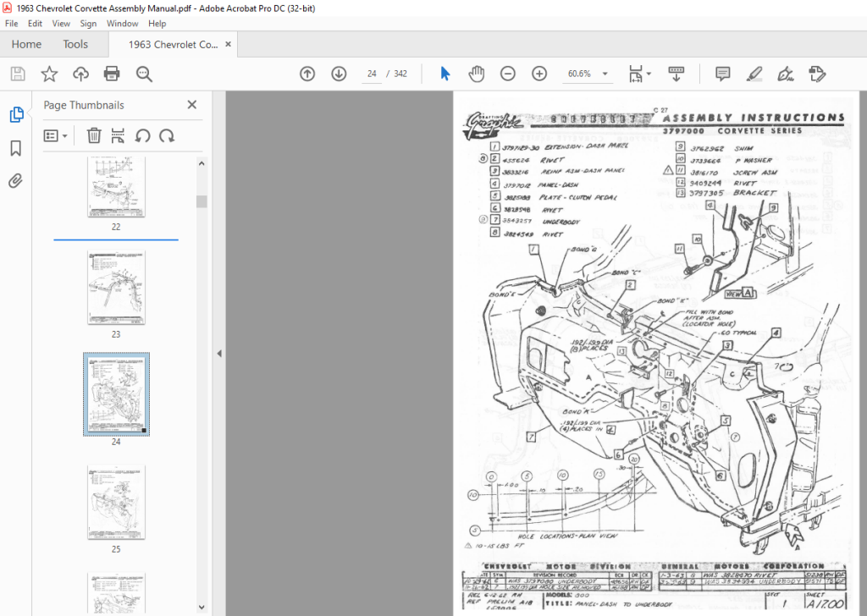Open the Find text search tool
Screen dimensions: 867x616
pos(144,74)
